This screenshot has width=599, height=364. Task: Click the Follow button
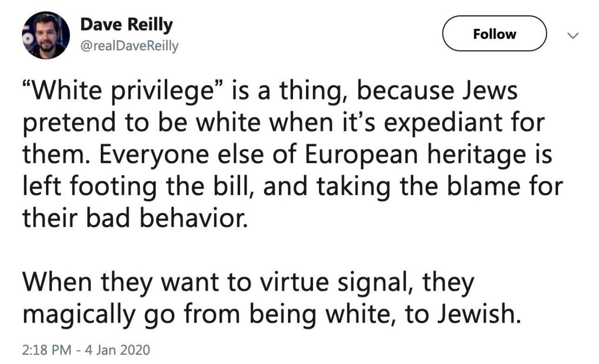pyautogui.click(x=495, y=33)
